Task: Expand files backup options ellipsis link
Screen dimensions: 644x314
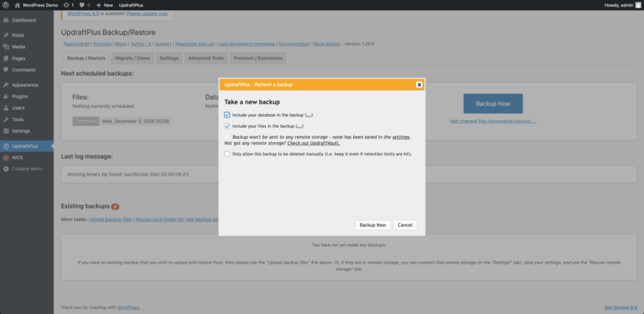Action: pos(300,126)
